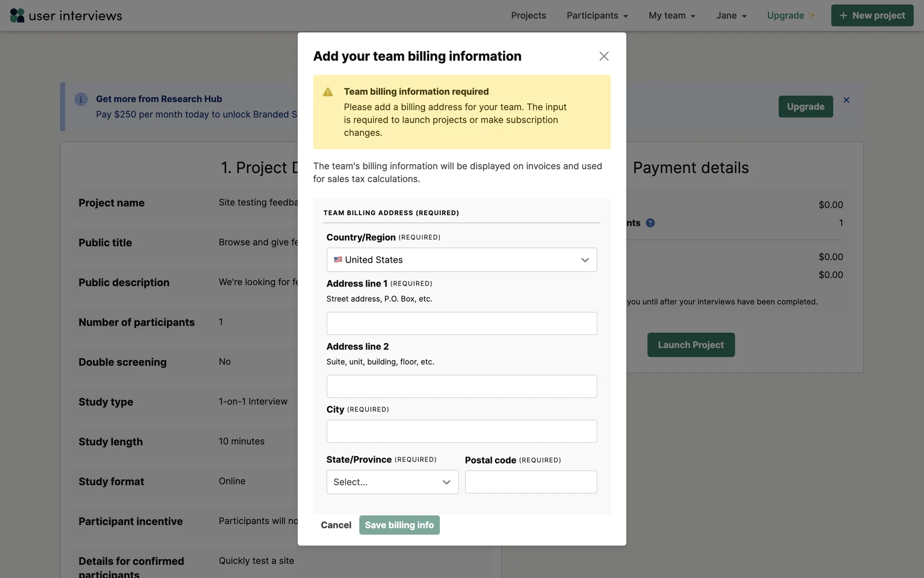Focus the Postal code input
Image resolution: width=924 pixels, height=578 pixels.
(530, 482)
